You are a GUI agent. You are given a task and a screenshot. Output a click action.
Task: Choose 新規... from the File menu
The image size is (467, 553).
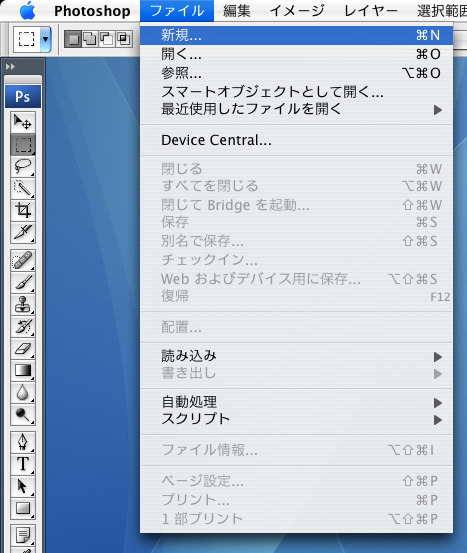296,35
